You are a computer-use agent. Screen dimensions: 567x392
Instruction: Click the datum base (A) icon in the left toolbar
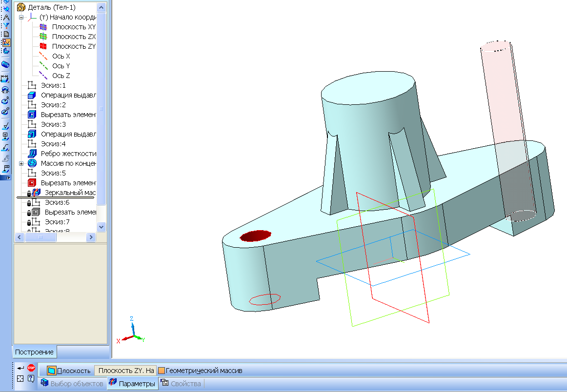(x=5, y=137)
